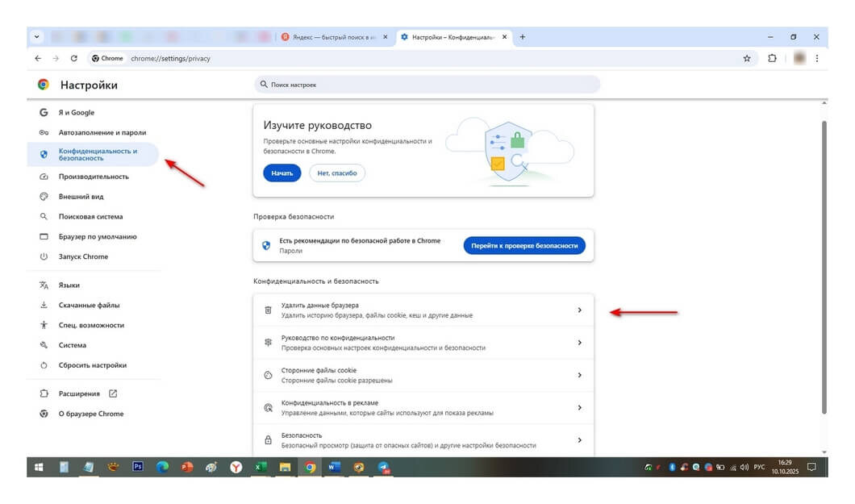Click the address bar with chrome://settings/privacy
855x504 pixels.
(170, 58)
